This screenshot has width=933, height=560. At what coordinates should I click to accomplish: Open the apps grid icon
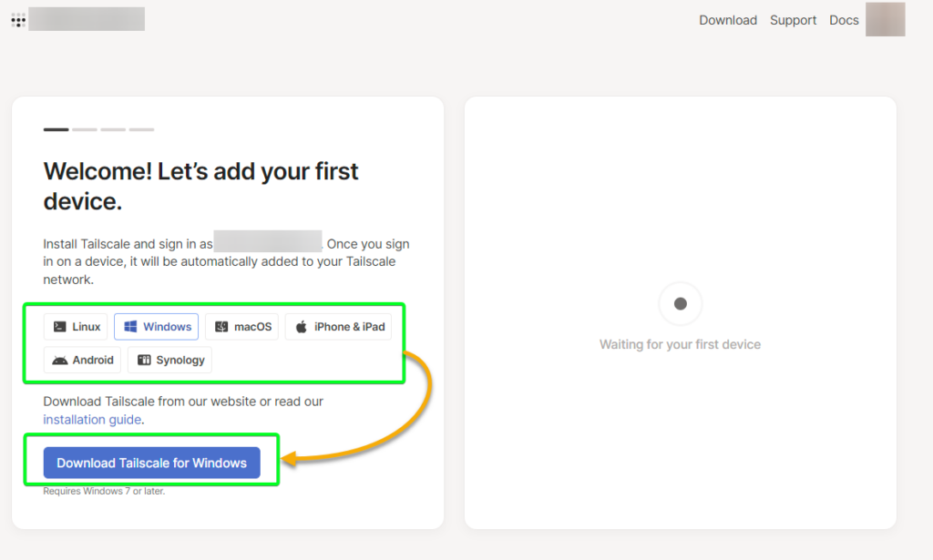pyautogui.click(x=16, y=19)
